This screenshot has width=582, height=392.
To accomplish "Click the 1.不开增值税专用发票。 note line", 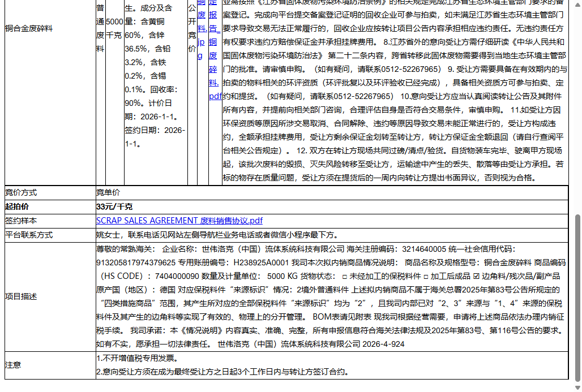I will point(138,358).
